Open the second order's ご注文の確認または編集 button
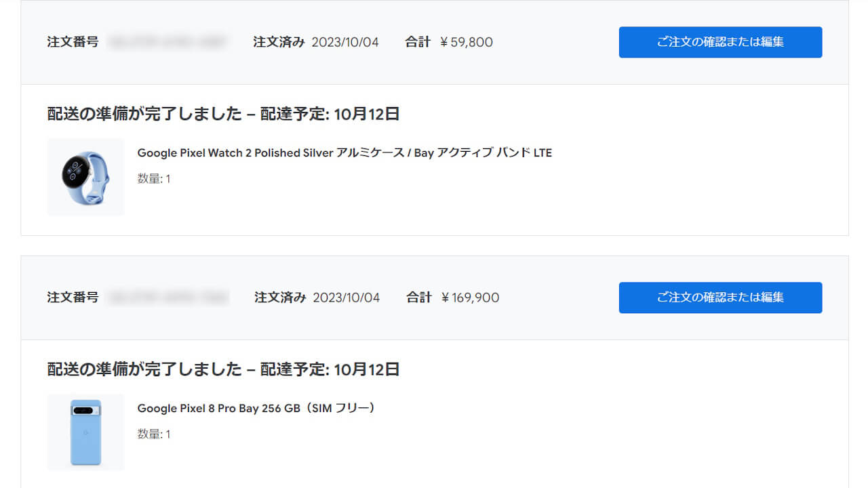This screenshot has width=868, height=488. 719,298
